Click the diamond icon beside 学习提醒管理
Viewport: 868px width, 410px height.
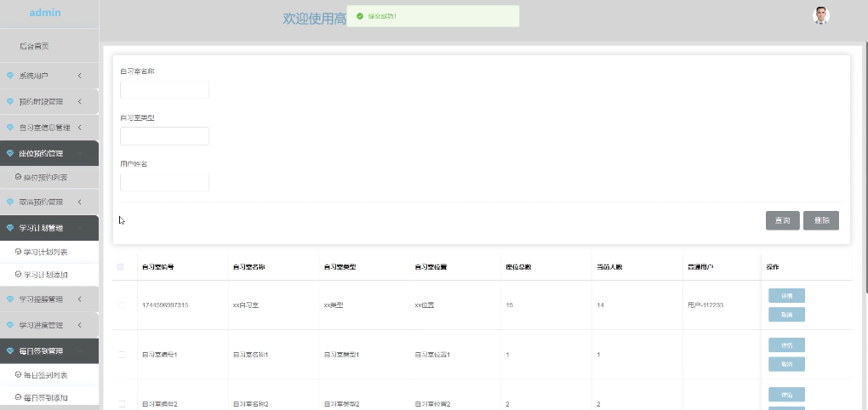coord(10,299)
